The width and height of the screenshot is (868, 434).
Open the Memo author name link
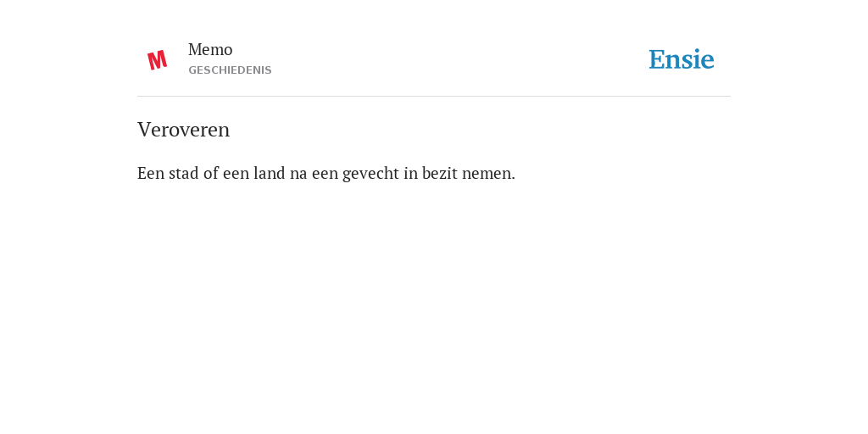210,50
